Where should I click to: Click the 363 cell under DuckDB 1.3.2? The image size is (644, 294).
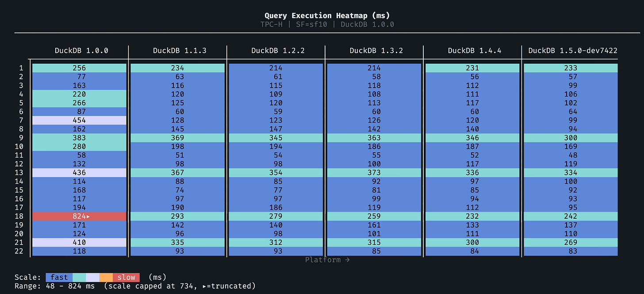(374, 138)
